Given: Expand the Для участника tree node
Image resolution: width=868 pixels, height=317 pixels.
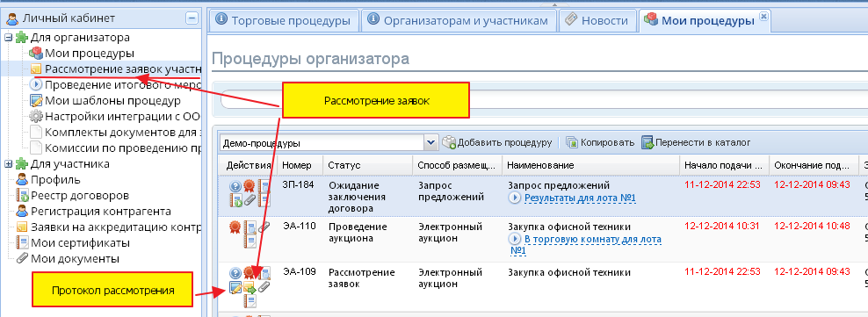Looking at the screenshot, I should [x=8, y=163].
